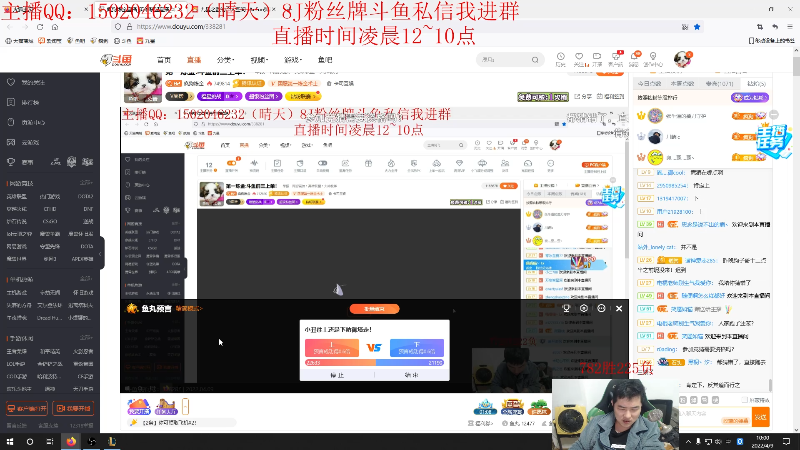
Task: Close the fish ball prediction panel
Action: click(619, 308)
